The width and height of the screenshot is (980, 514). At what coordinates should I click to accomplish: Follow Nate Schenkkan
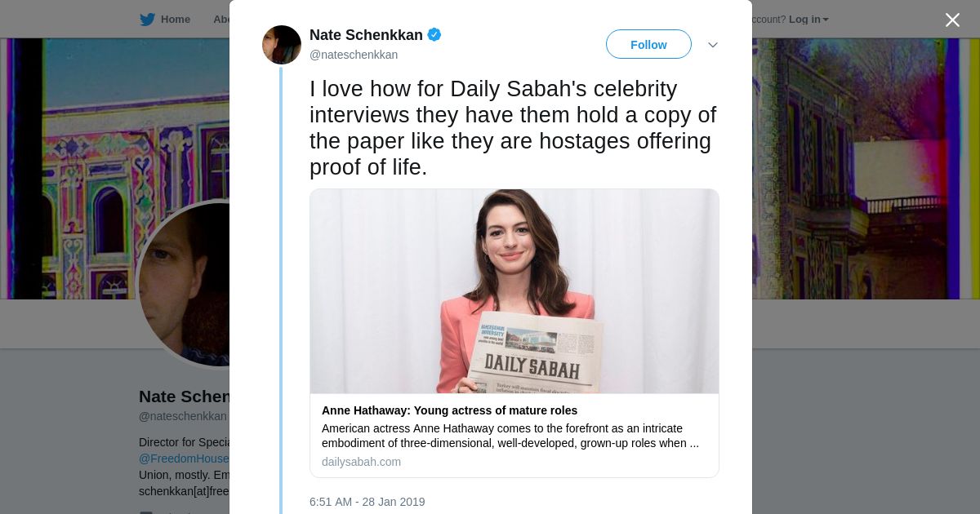tap(648, 45)
